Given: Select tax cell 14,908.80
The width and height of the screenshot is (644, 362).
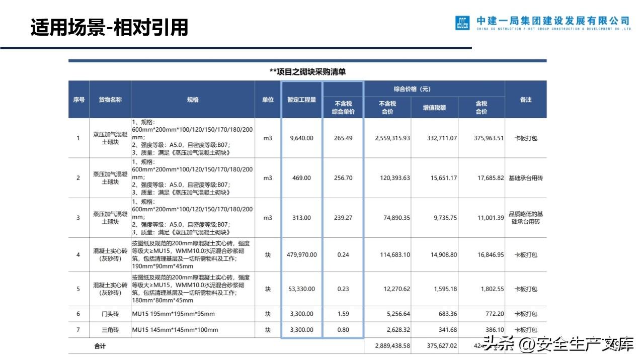Looking at the screenshot, I should (444, 255).
